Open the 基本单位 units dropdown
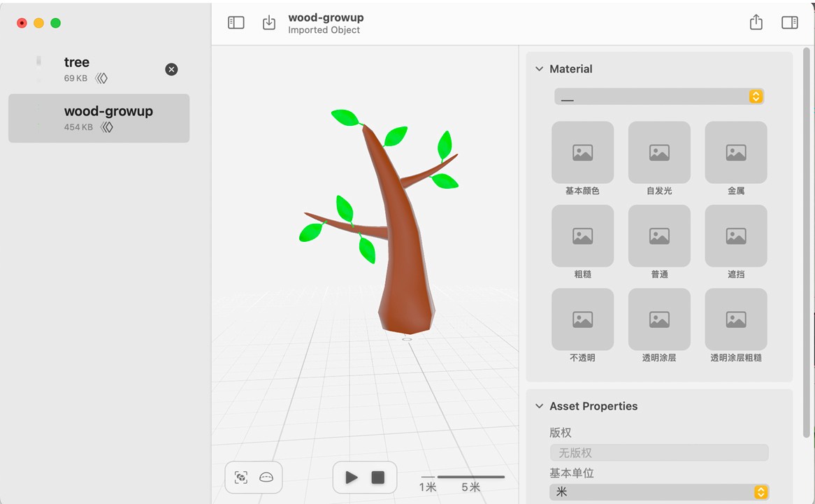815x504 pixels. (659, 492)
